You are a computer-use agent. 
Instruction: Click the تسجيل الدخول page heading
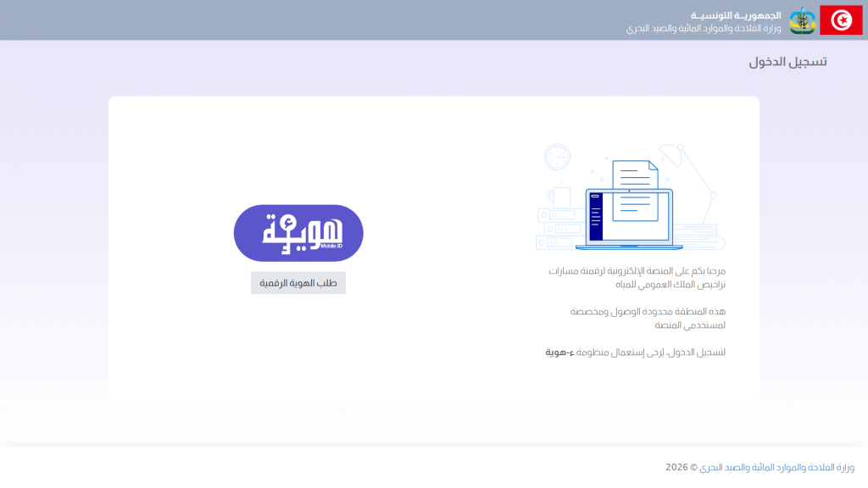(787, 62)
